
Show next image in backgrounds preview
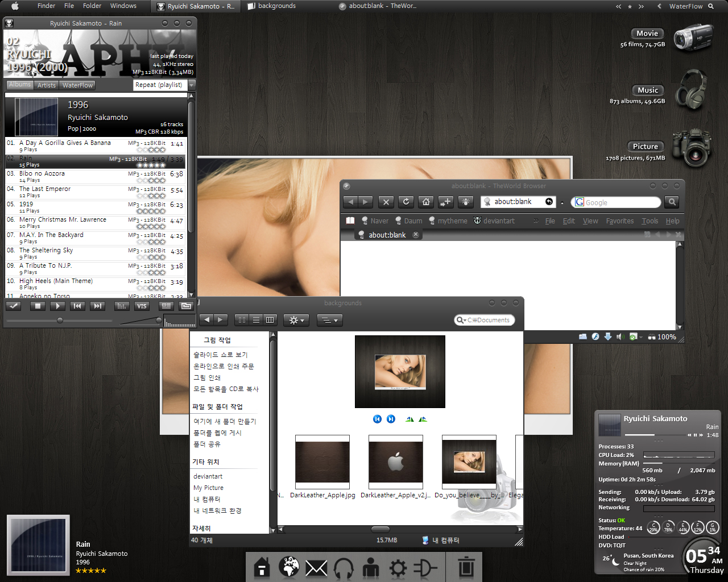click(391, 419)
